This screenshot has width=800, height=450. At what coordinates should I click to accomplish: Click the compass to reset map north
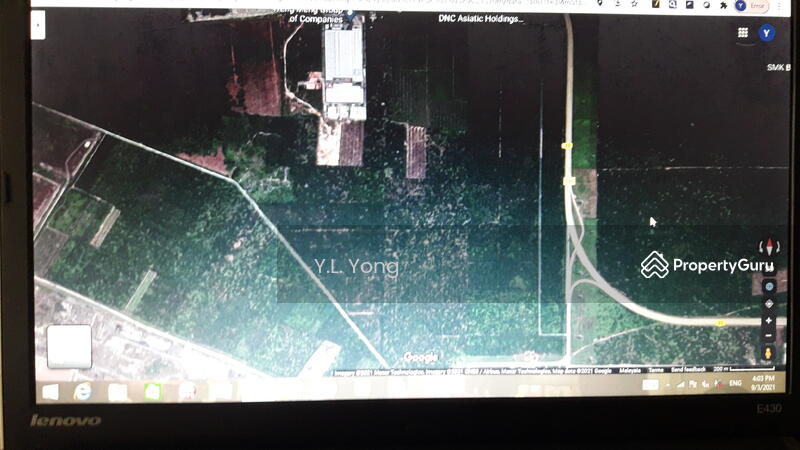(768, 246)
